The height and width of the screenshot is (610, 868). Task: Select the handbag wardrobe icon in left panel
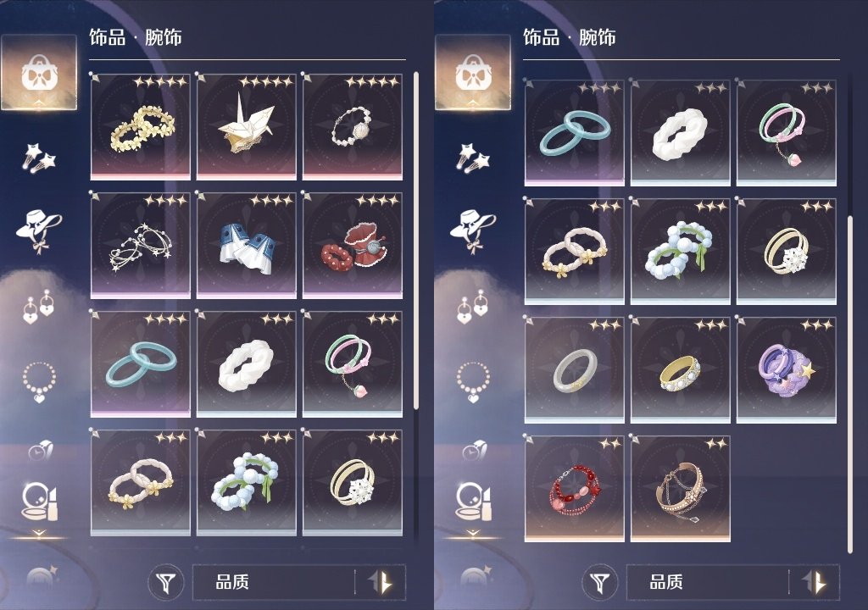39,73
